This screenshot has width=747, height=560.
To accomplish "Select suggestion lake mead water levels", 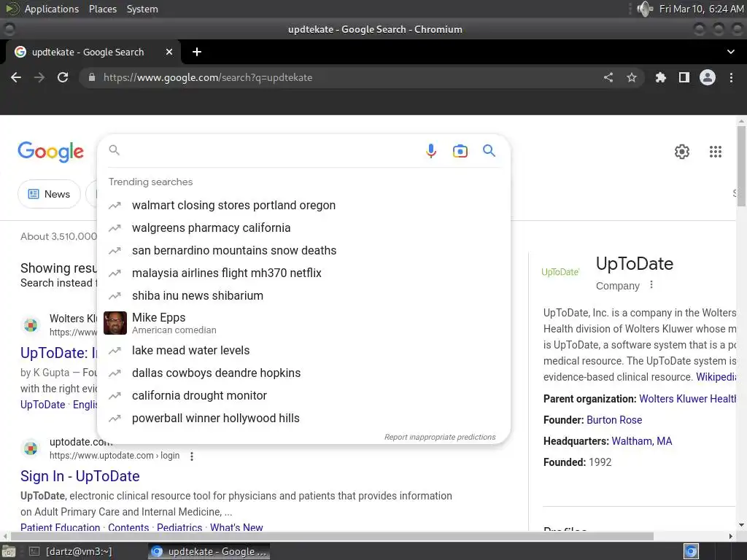I will [x=303, y=351].
